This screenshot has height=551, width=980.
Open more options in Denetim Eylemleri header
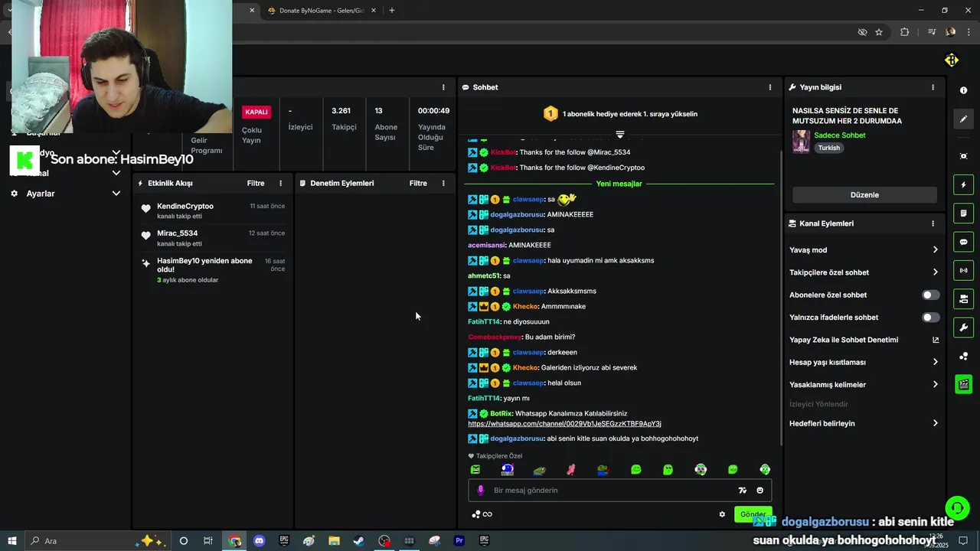[443, 183]
